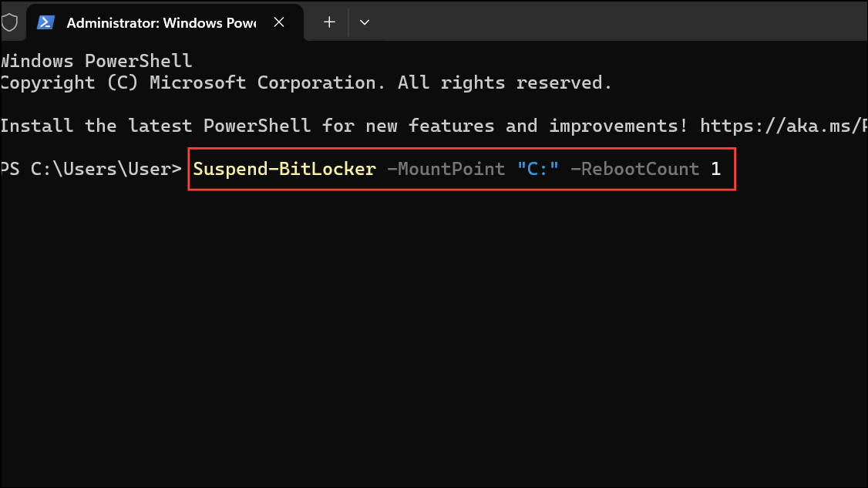868x488 pixels.
Task: Select the -MountPoint parameter in the command
Action: pyautogui.click(x=446, y=169)
